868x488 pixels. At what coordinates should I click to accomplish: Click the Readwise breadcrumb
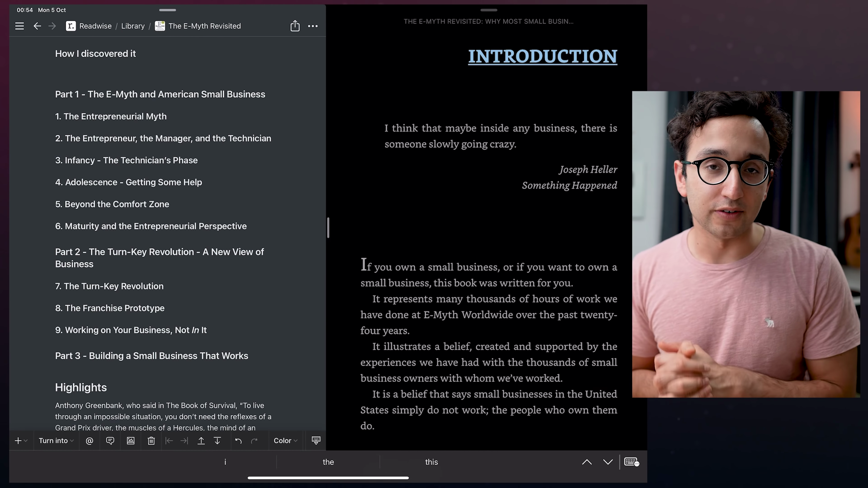[89, 26]
